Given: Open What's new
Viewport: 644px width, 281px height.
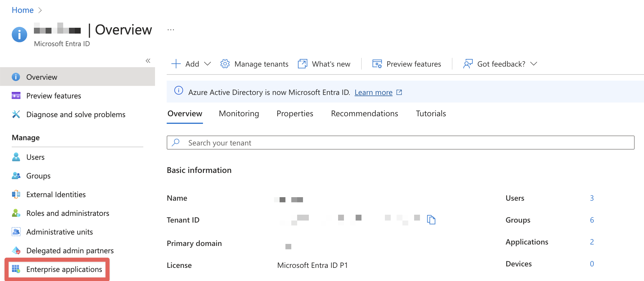Looking at the screenshot, I should pos(331,64).
